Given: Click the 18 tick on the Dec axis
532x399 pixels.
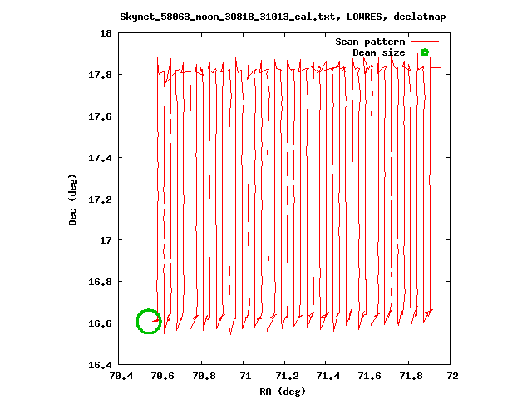Looking at the screenshot, I should (x=106, y=34).
